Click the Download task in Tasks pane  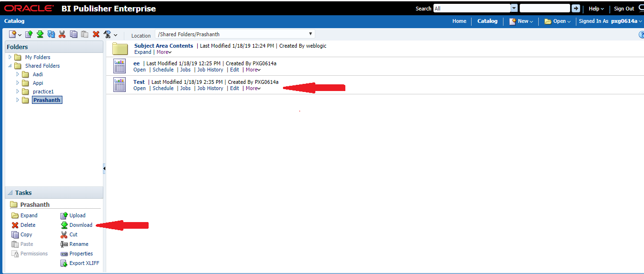click(76, 225)
